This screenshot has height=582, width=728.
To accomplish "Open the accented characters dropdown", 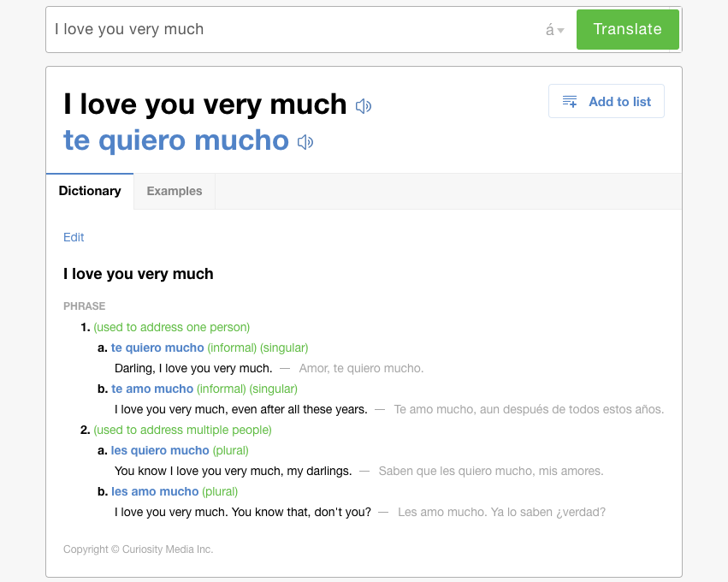I will click(555, 30).
